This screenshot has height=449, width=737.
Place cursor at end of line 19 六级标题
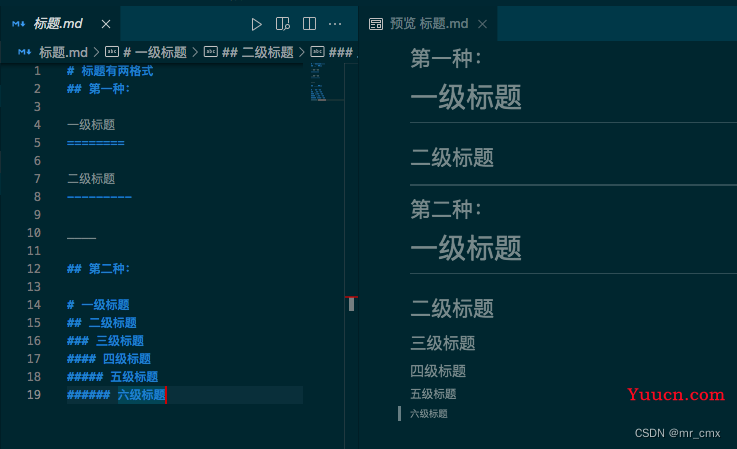point(167,395)
